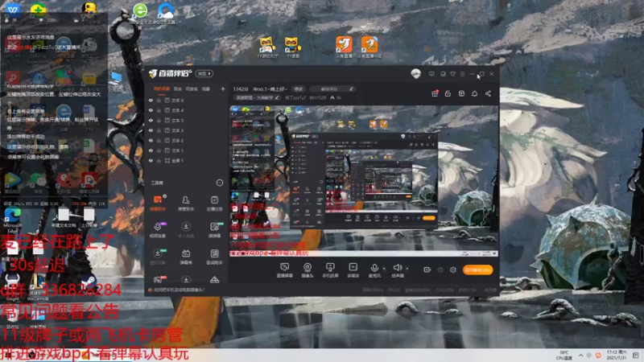Add a 摄像头 camera source
Image resolution: width=644 pixels, height=362 pixels.
coord(308,270)
